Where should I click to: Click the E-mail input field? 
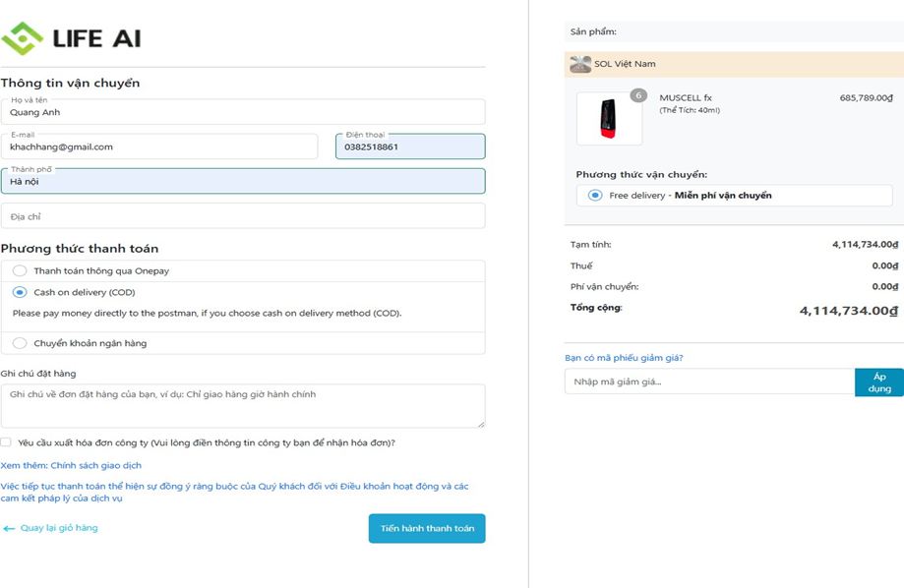coord(159,147)
